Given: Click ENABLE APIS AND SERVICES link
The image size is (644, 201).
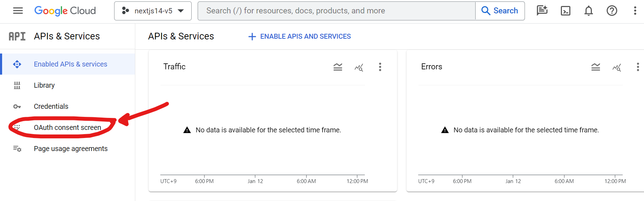Looking at the screenshot, I should point(300,37).
